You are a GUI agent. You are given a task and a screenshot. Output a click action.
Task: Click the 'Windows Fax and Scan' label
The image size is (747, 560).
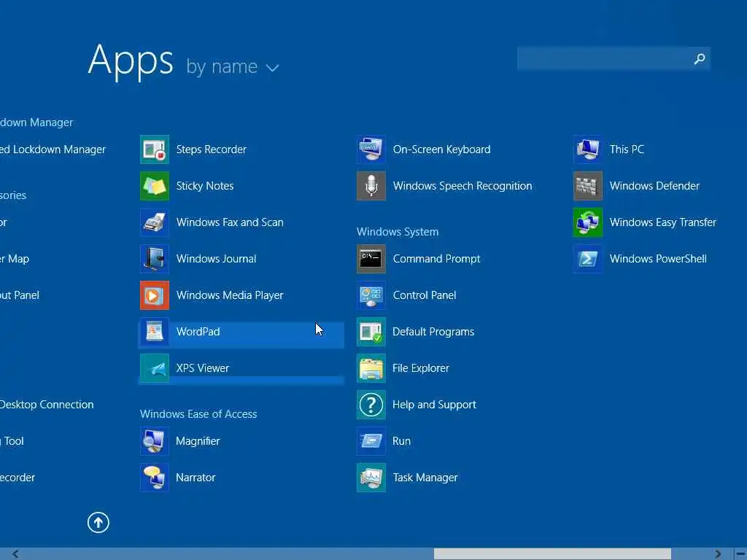230,222
